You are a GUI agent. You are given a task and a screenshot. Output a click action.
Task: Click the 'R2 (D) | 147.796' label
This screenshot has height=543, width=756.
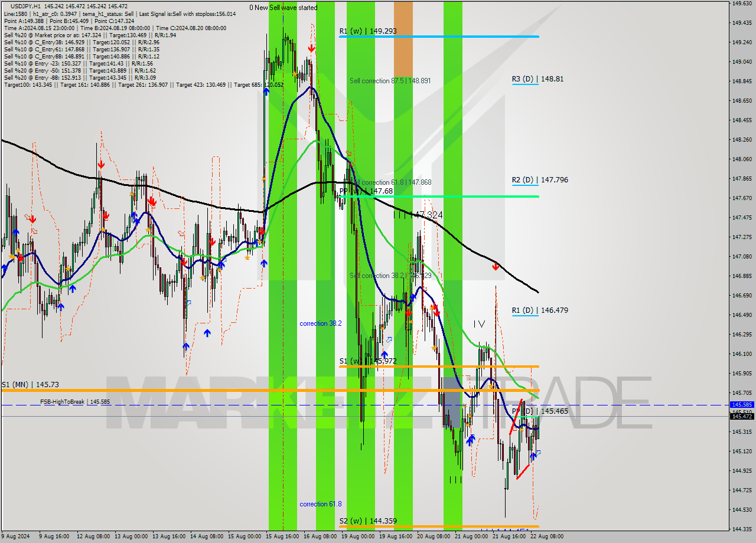click(540, 179)
